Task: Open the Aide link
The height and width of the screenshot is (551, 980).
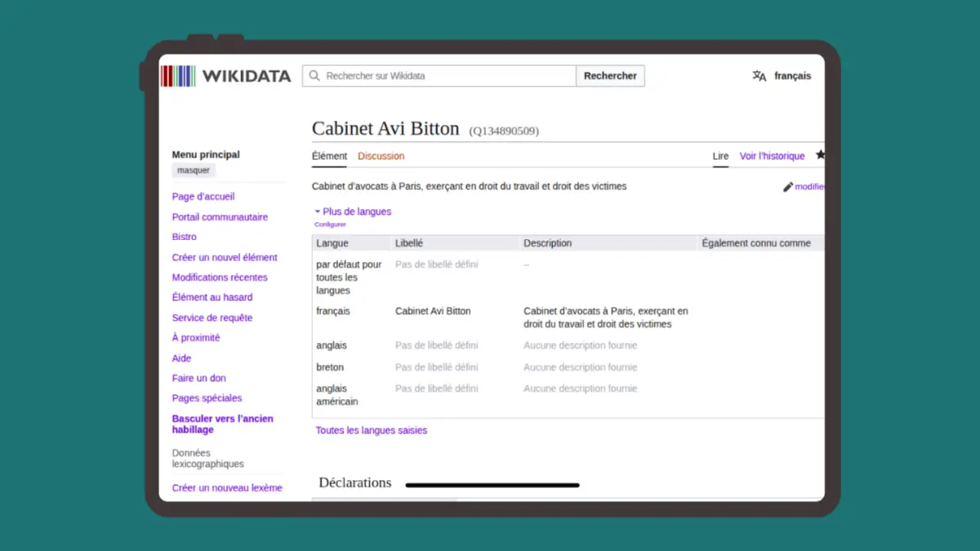Action: [181, 358]
